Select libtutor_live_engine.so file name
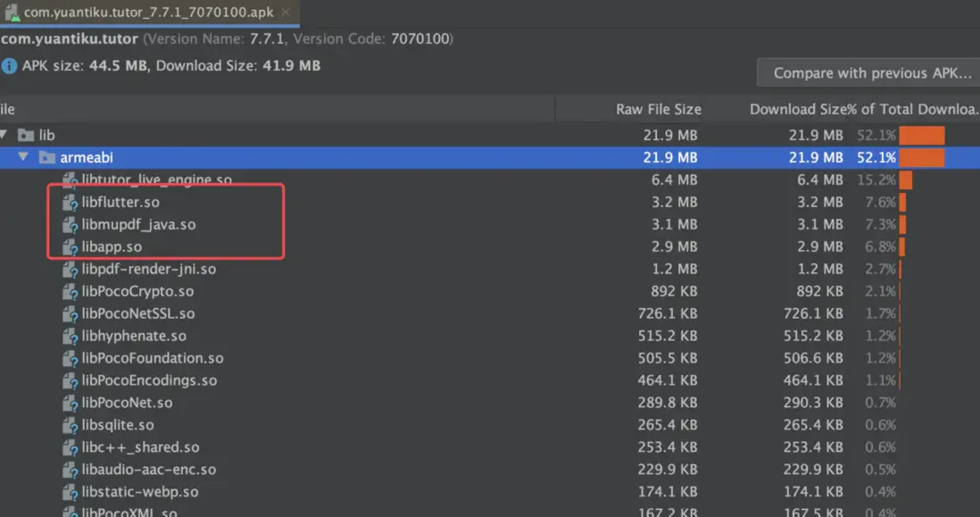The image size is (980, 517). [x=157, y=179]
